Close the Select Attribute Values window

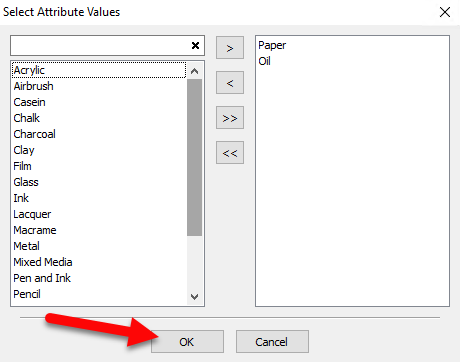click(x=445, y=12)
